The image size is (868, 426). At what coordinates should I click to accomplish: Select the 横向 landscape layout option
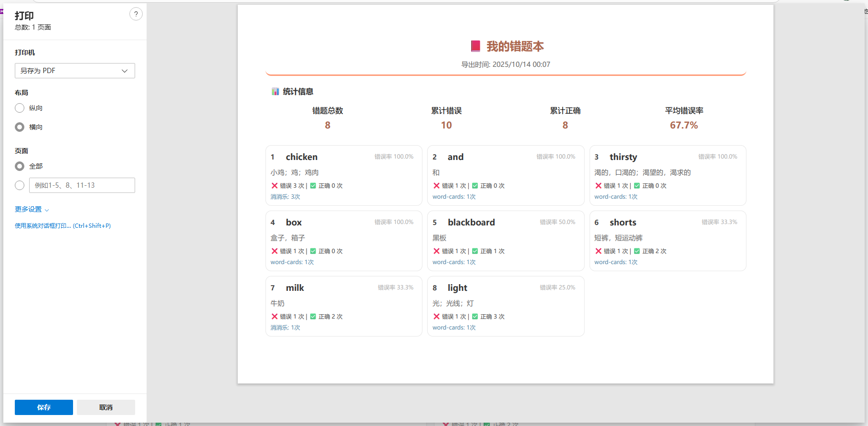point(20,127)
